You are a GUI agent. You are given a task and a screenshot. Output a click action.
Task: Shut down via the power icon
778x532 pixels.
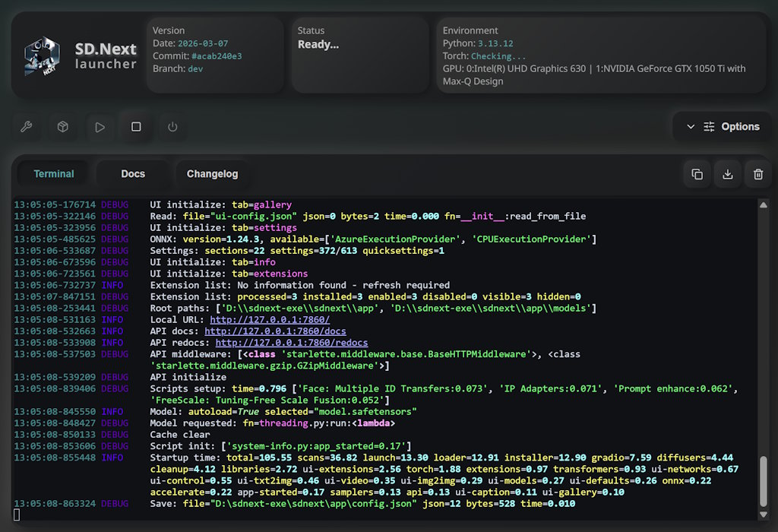(x=172, y=127)
